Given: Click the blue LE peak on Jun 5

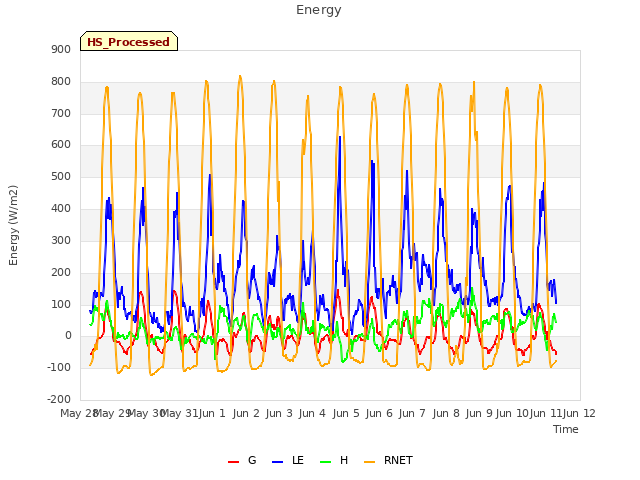Looking at the screenshot, I should (340, 137).
